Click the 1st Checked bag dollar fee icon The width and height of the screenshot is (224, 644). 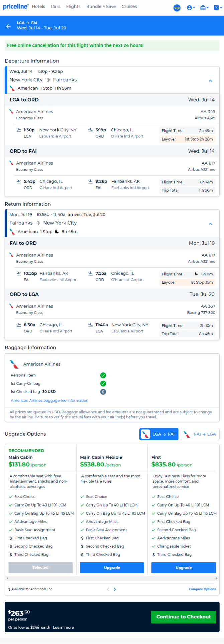[x=103, y=392]
